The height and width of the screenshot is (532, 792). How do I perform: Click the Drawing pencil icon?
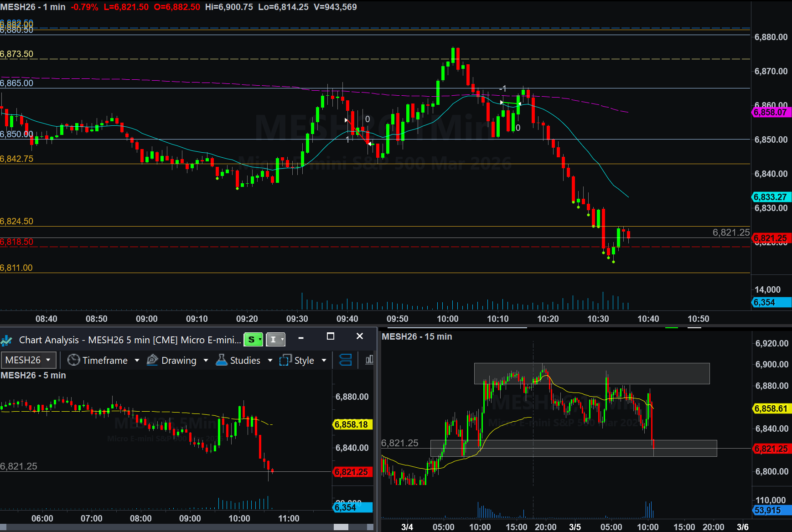tap(152, 360)
